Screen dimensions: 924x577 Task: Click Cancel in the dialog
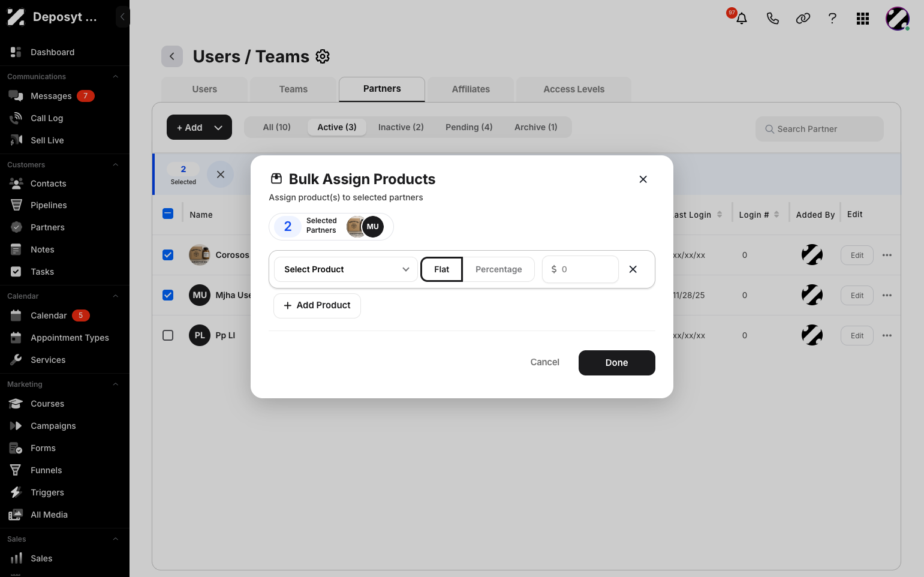544,362
